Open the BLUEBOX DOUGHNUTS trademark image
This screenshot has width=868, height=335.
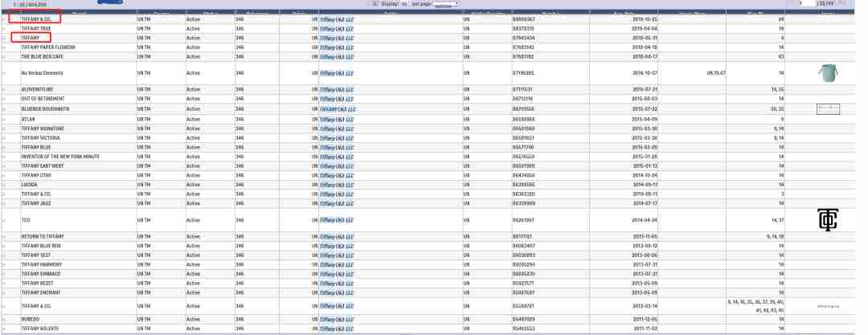828,109
